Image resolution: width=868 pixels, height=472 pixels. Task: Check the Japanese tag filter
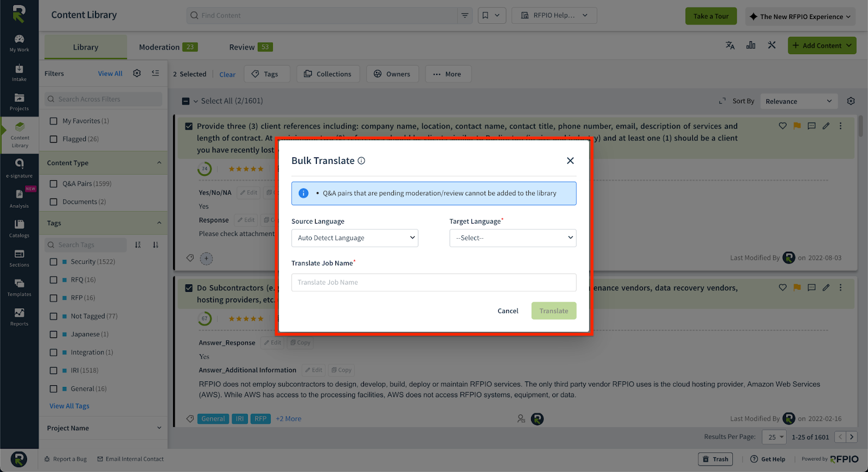(x=53, y=334)
